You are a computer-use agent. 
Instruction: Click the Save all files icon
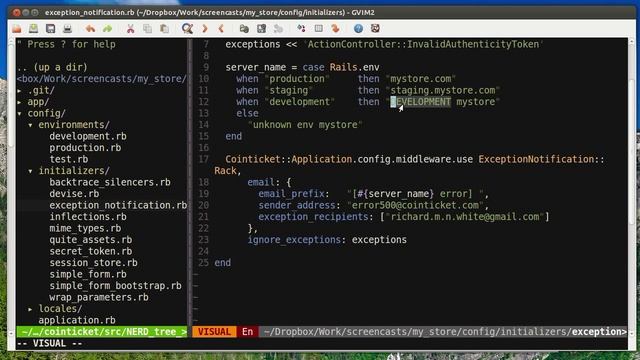pos(51,28)
